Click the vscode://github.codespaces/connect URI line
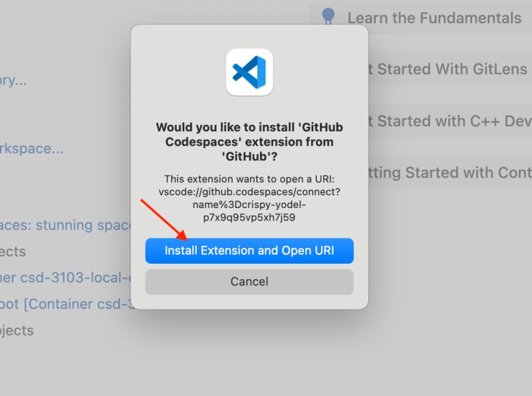Viewport: 532px width, 396px height. click(249, 192)
